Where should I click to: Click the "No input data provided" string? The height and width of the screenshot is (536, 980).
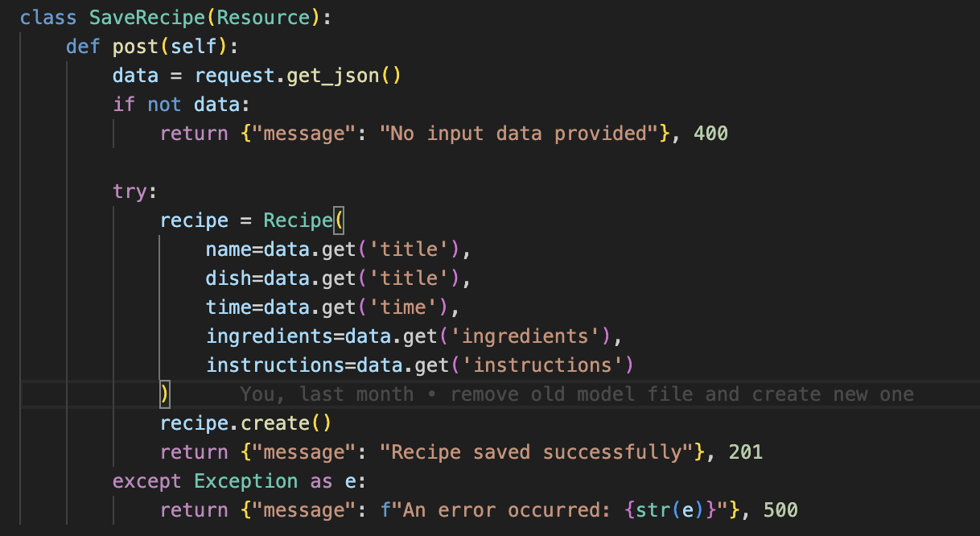coord(518,133)
